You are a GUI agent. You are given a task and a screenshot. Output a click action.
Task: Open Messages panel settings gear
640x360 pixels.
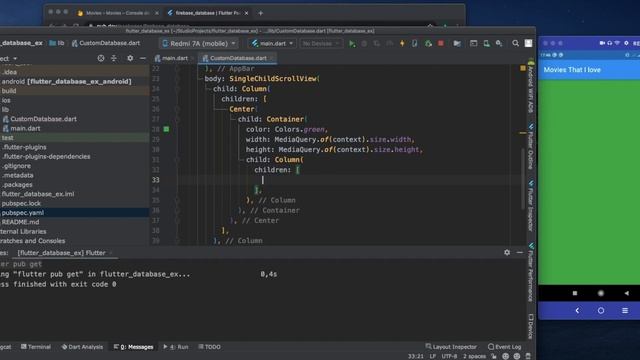(x=507, y=253)
